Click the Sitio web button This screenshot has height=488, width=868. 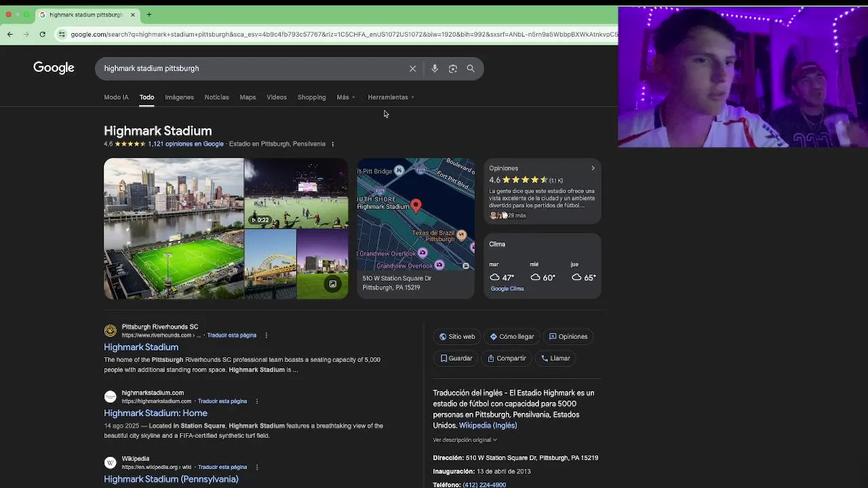point(457,336)
